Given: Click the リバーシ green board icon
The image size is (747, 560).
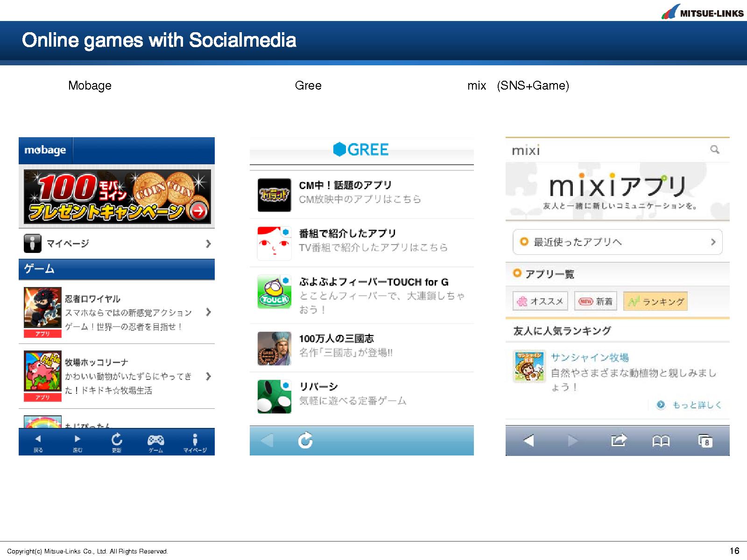Looking at the screenshot, I should coord(275,397).
